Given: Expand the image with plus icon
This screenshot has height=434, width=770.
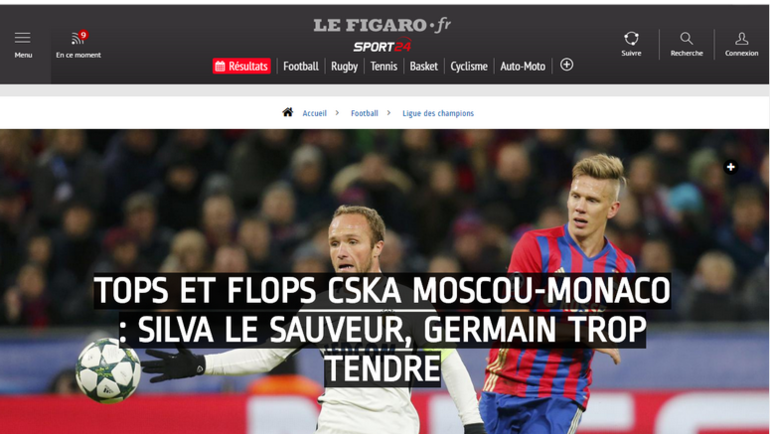Looking at the screenshot, I should [730, 167].
